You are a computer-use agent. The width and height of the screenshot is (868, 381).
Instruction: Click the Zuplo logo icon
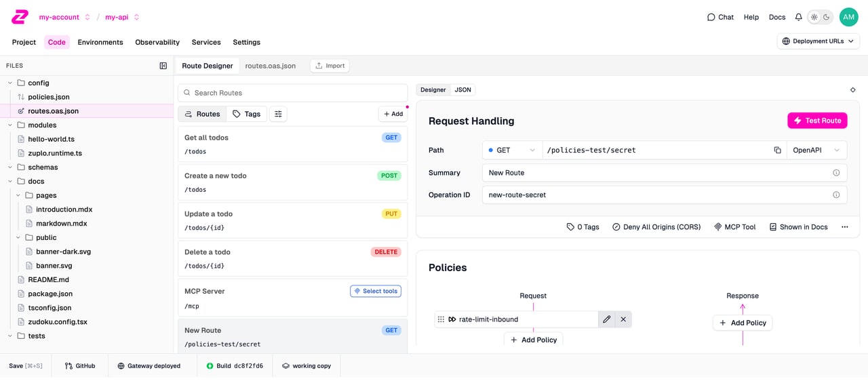click(x=20, y=17)
